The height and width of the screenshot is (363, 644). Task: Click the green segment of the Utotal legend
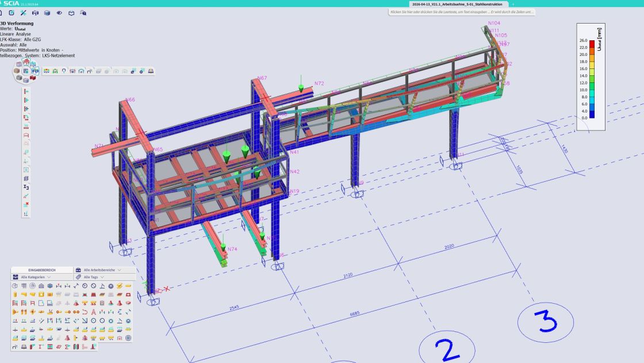coord(592,86)
